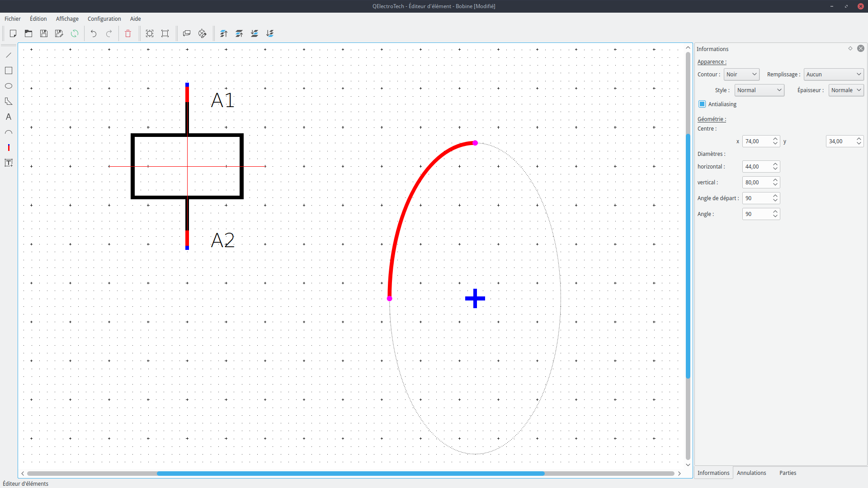
Task: Save the current element
Action: tap(44, 33)
